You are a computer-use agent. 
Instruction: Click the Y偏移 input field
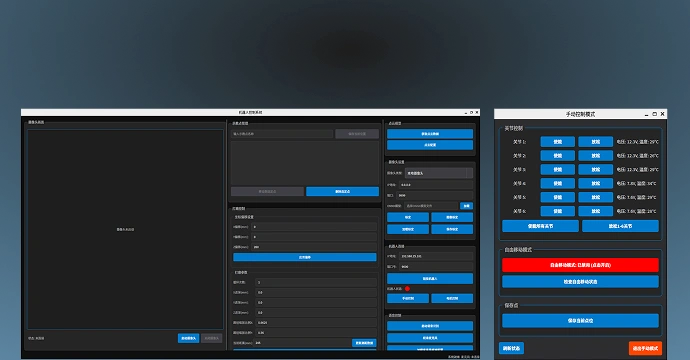pos(314,237)
